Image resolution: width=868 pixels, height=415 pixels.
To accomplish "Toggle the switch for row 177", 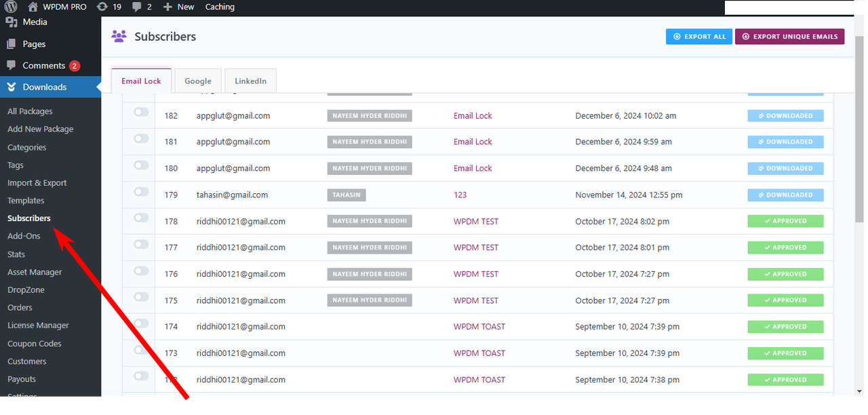I will click(x=141, y=244).
